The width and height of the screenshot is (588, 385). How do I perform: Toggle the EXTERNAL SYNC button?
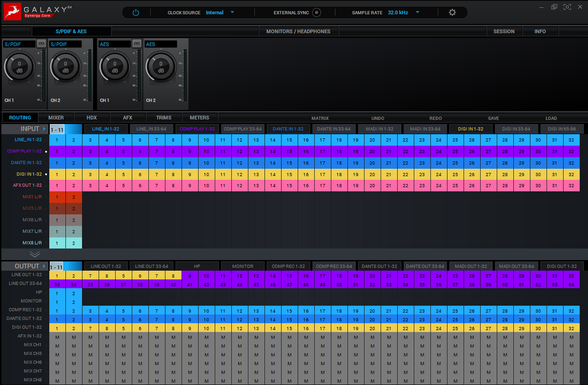tap(316, 12)
